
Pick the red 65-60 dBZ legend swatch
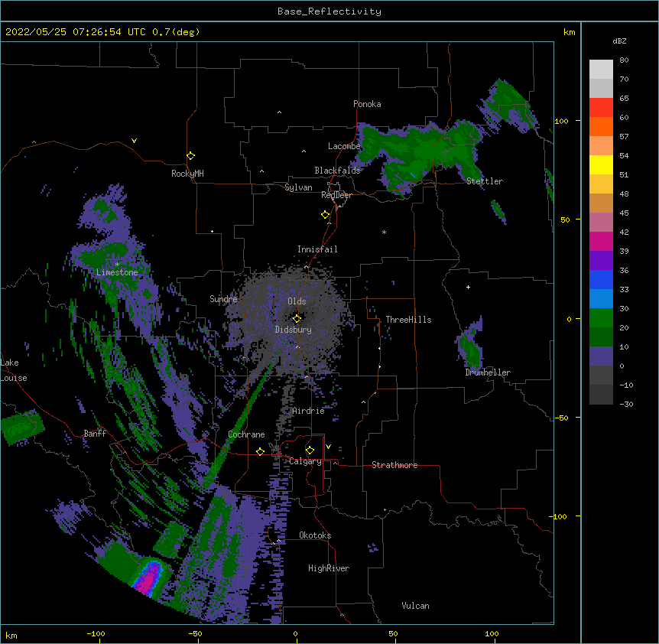601,108
